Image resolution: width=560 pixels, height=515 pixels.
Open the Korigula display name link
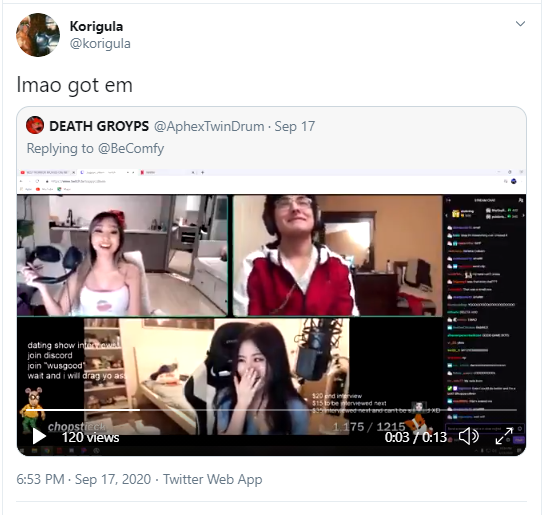[x=96, y=26]
